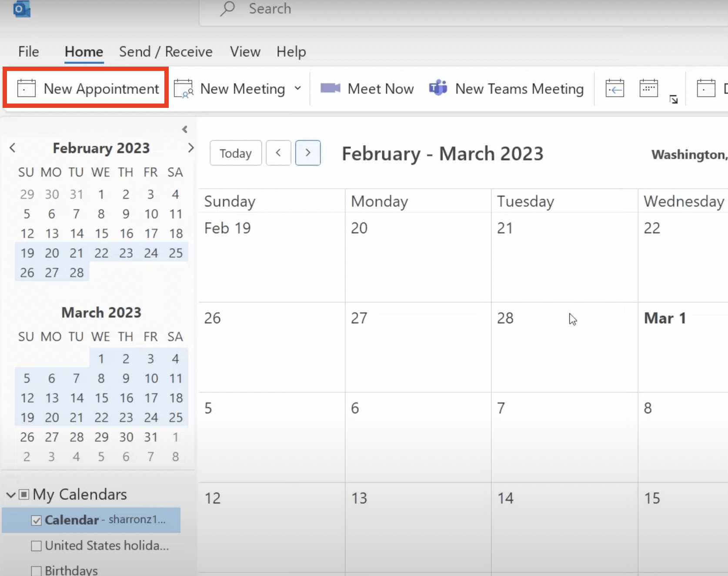Select February 10 in the mini calendar
This screenshot has height=576, width=728.
151,214
